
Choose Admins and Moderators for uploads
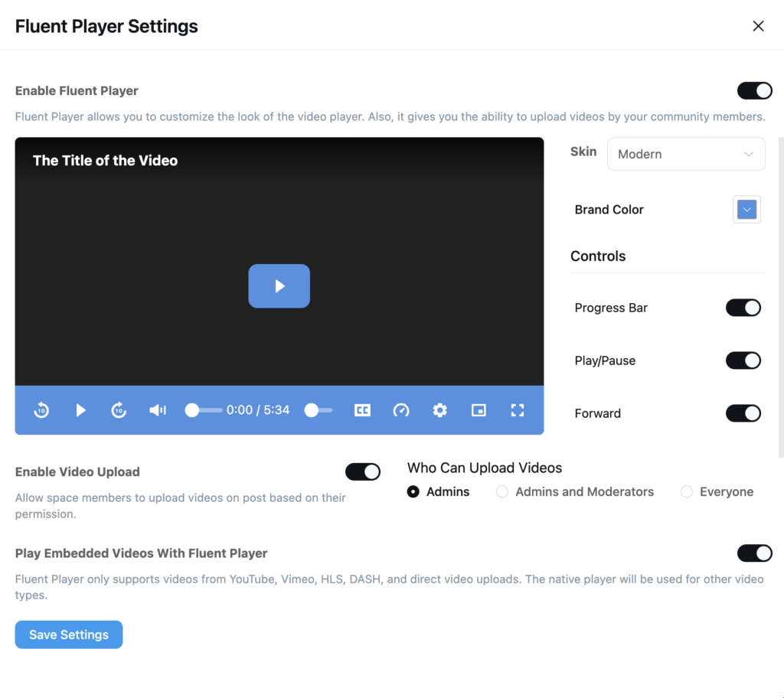(x=501, y=491)
